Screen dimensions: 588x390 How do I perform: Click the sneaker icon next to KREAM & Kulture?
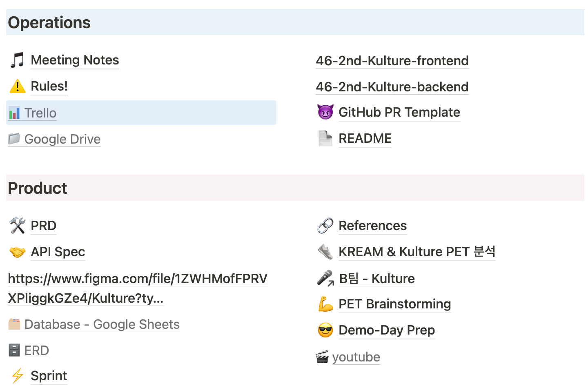pyautogui.click(x=325, y=252)
